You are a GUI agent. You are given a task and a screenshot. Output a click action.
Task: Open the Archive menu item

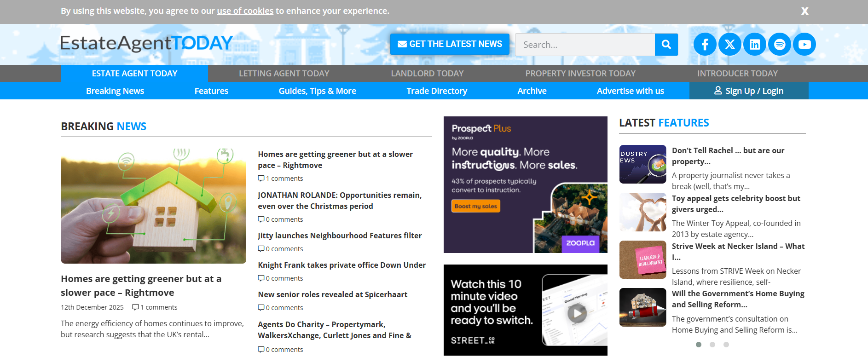[532, 91]
